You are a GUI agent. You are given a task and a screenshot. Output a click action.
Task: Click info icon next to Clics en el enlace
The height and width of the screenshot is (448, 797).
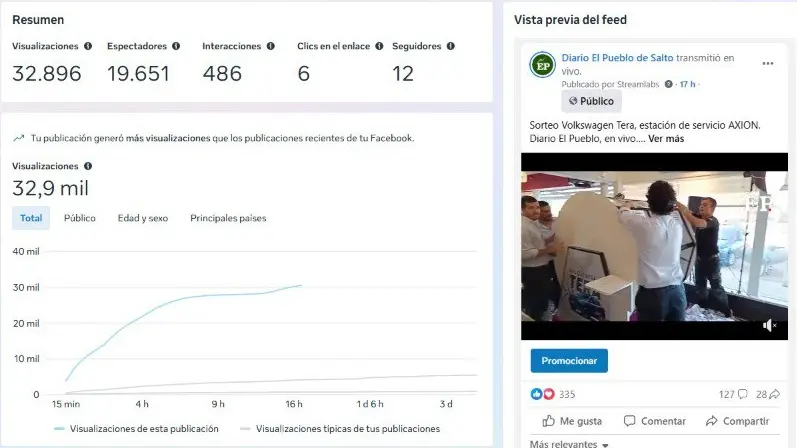pyautogui.click(x=379, y=46)
